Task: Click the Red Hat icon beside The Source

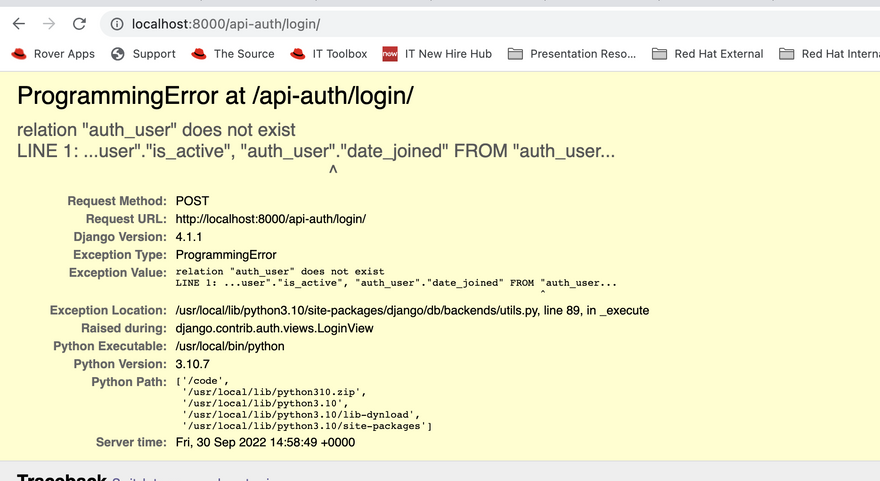Action: [x=199, y=54]
